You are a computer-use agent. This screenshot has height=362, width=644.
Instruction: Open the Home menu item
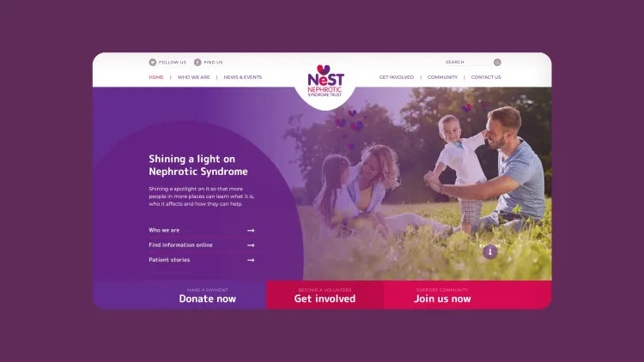tap(156, 77)
